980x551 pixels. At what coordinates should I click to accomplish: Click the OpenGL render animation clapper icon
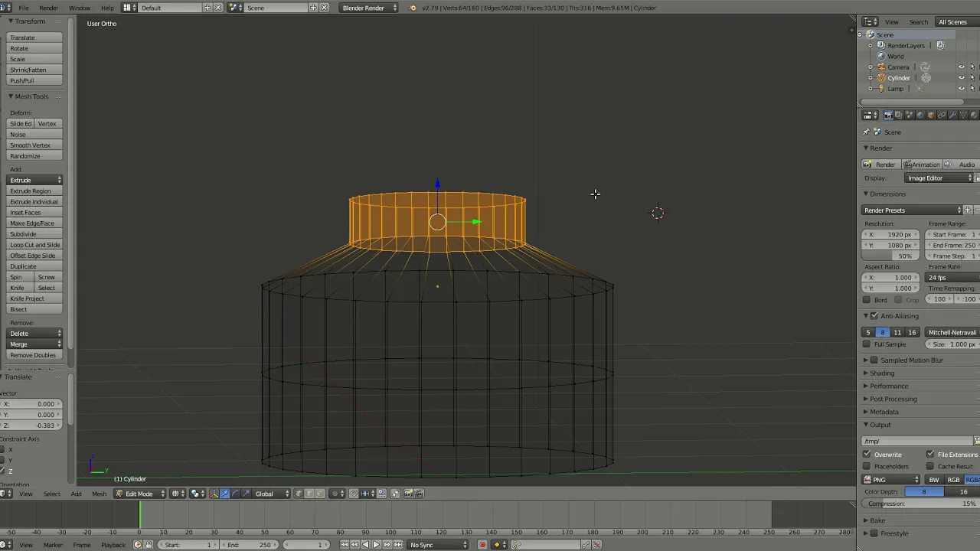tap(420, 494)
